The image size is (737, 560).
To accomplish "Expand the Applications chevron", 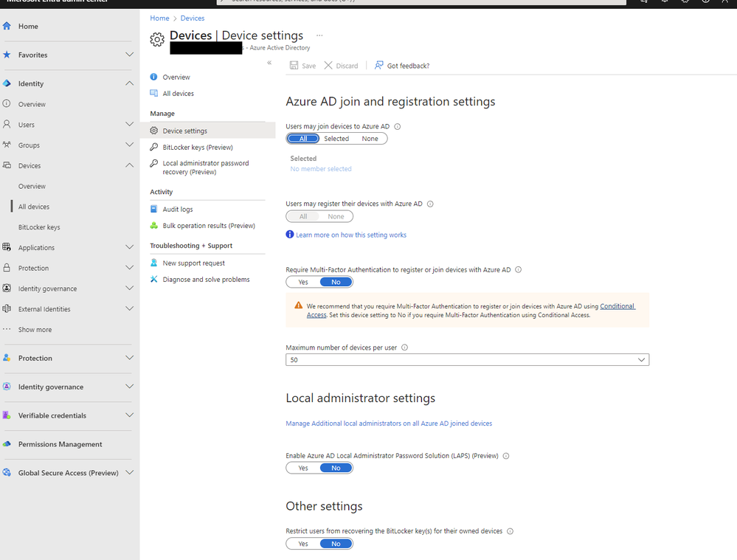I will [129, 247].
